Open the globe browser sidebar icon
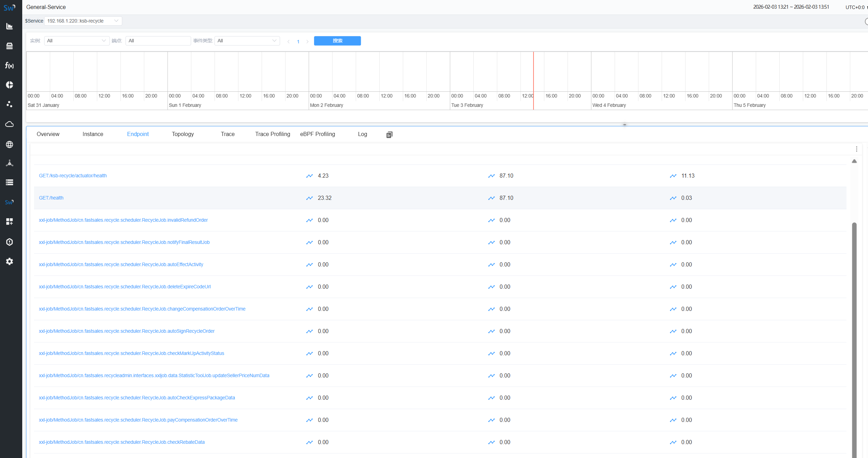The height and width of the screenshot is (458, 868). coord(9,144)
